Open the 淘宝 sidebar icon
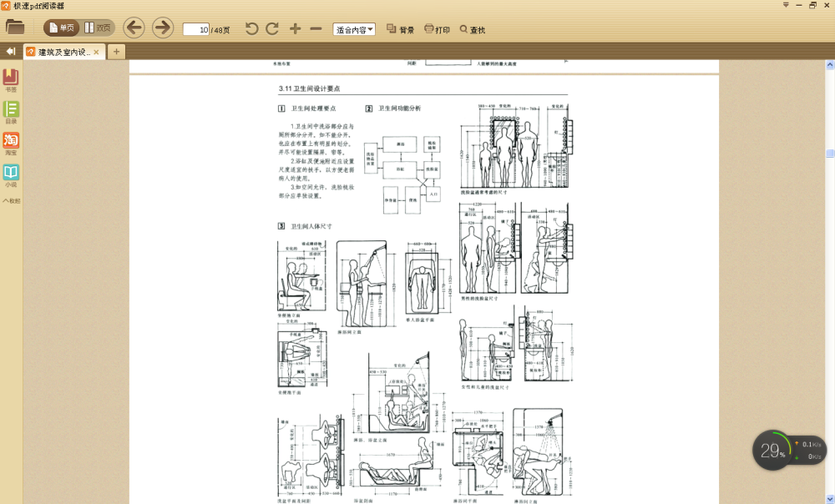The image size is (835, 504). [11, 144]
